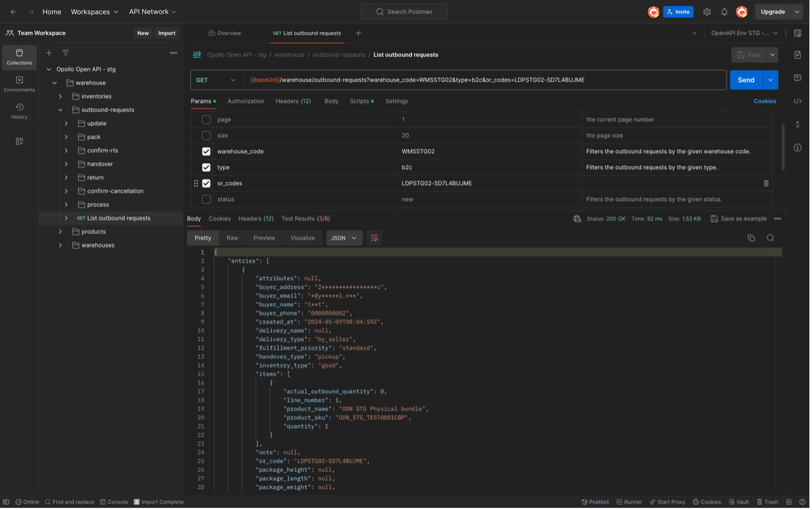
Task: Click the New button
Action: [x=144, y=33]
